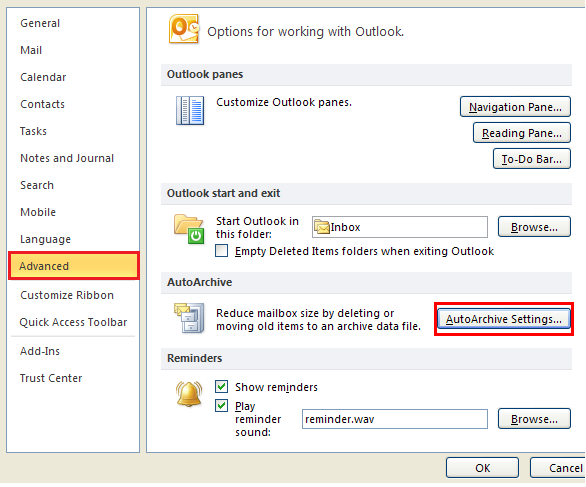Image resolution: width=586 pixels, height=487 pixels.
Task: Click the startup folder icon with power symbol
Action: [189, 229]
